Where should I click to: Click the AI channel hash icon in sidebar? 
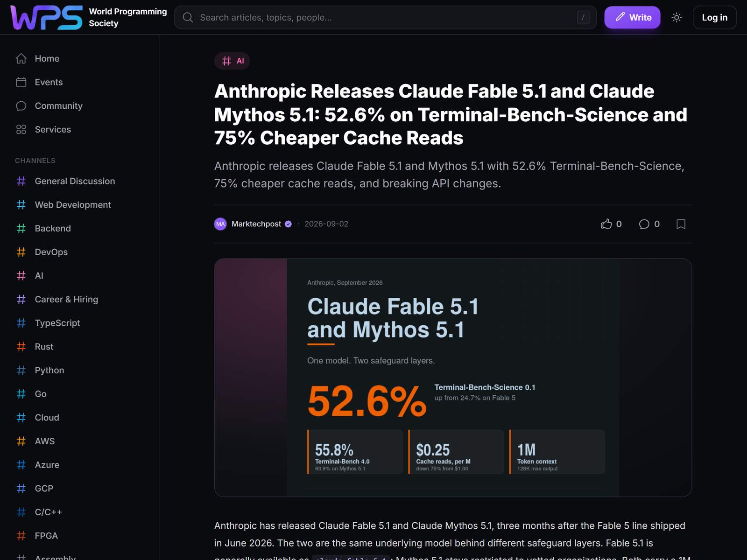21,276
